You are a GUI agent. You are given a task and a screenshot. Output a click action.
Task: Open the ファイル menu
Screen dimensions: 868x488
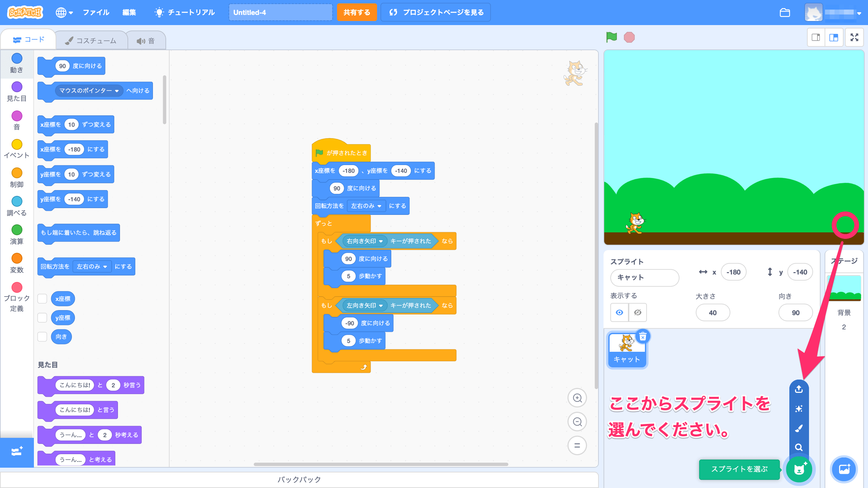coord(96,13)
